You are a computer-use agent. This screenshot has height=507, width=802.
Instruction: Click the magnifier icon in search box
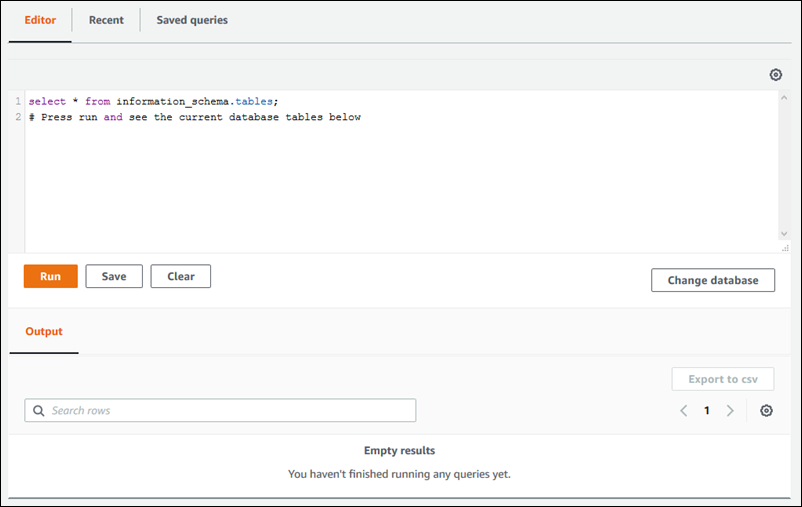[x=39, y=411]
